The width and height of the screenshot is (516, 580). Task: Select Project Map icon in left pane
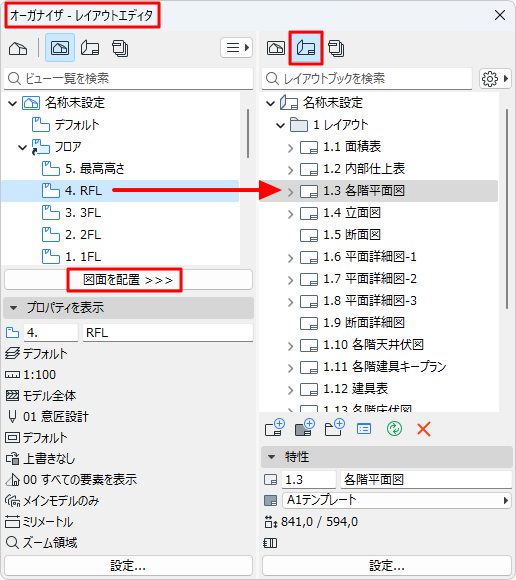coord(18,48)
